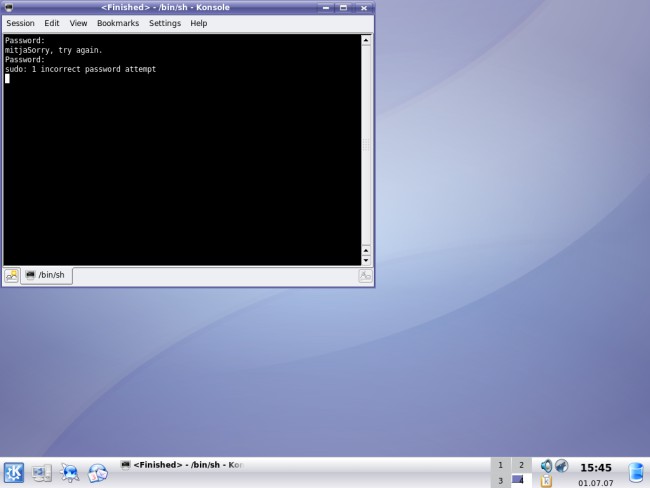Click the globe tray icon beside the speaker
This screenshot has height=488, width=650.
pos(562,466)
